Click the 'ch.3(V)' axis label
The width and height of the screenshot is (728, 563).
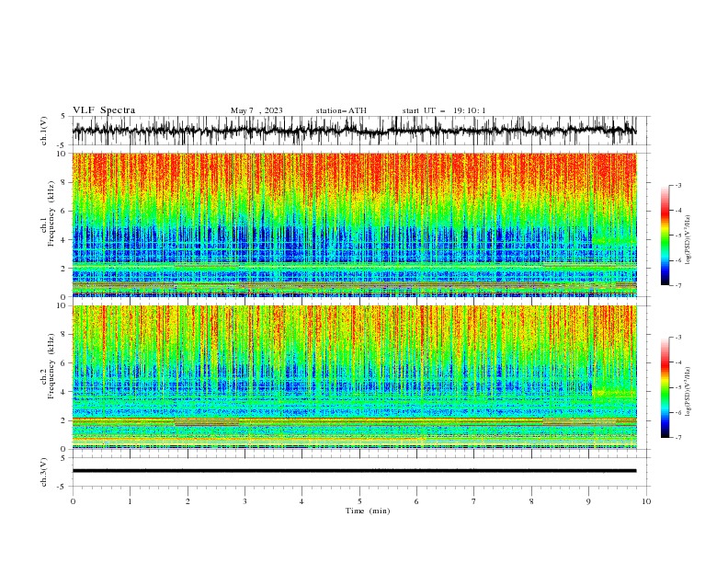[44, 472]
